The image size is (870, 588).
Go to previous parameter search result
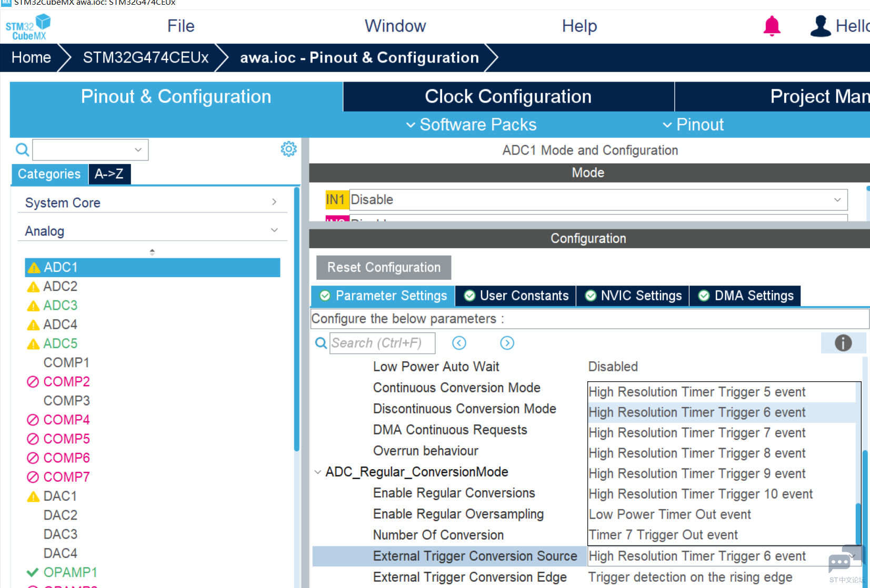pyautogui.click(x=459, y=343)
